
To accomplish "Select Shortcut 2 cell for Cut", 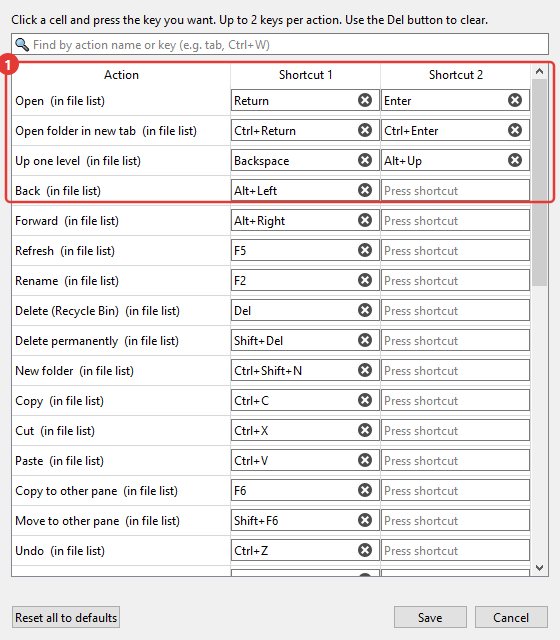I will [x=455, y=431].
